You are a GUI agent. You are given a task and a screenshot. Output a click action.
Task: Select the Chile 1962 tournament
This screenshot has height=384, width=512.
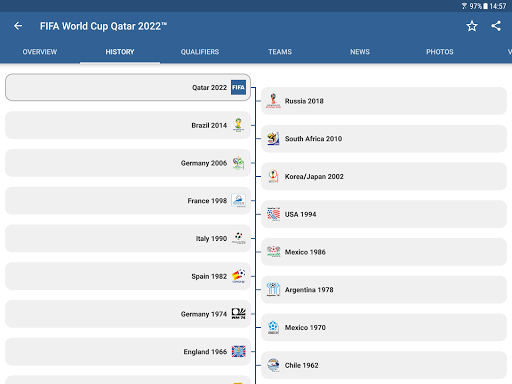click(384, 365)
